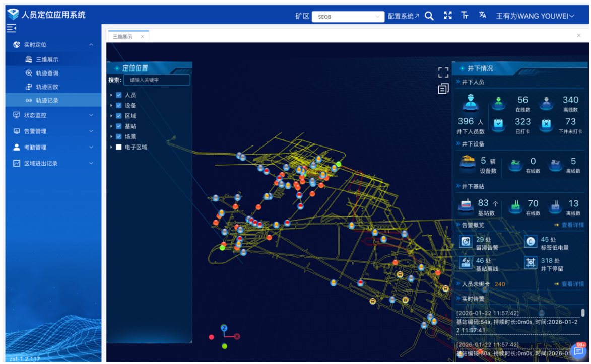This screenshot has width=591, height=364.
Task: Open the 矿区 SEOB dropdown
Action: point(348,17)
